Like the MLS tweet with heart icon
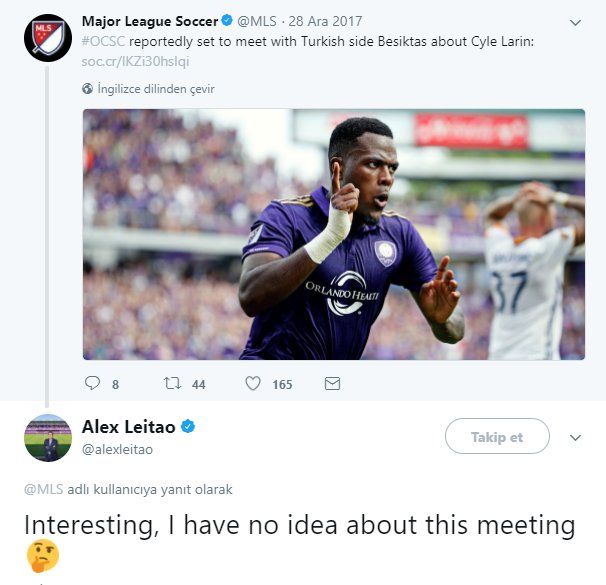Image resolution: width=606 pixels, height=585 pixels. click(x=253, y=383)
